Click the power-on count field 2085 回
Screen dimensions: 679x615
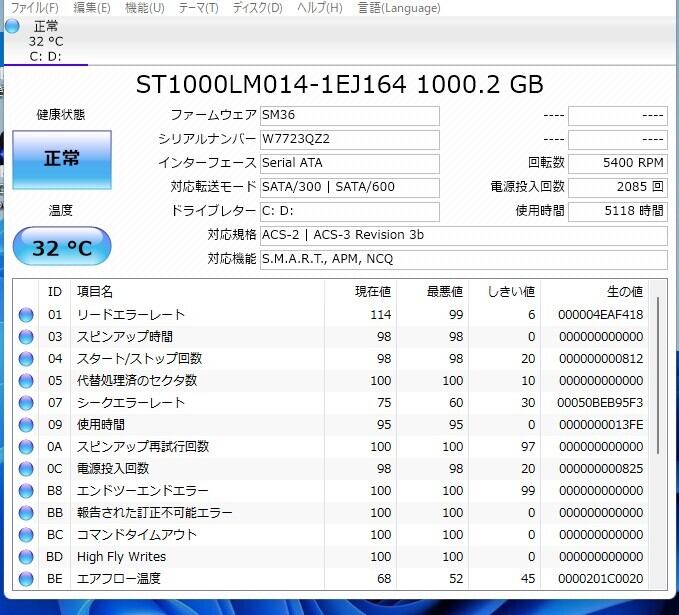(618, 188)
